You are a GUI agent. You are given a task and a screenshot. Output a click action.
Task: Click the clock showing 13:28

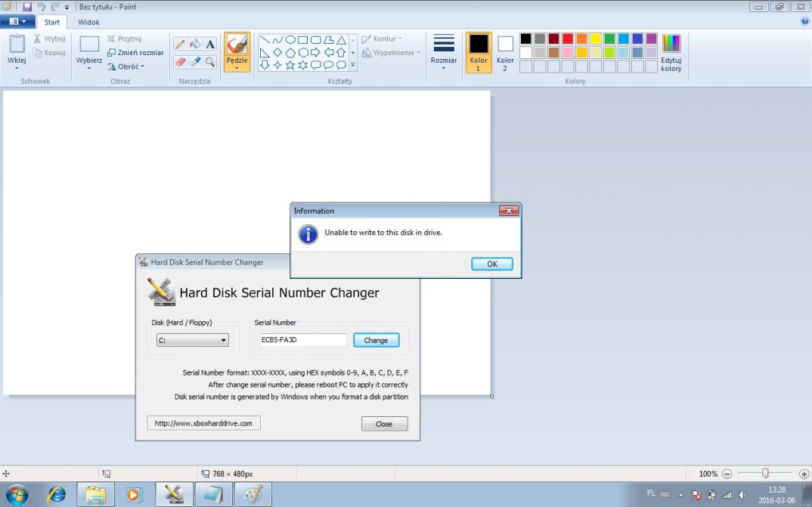(x=776, y=490)
